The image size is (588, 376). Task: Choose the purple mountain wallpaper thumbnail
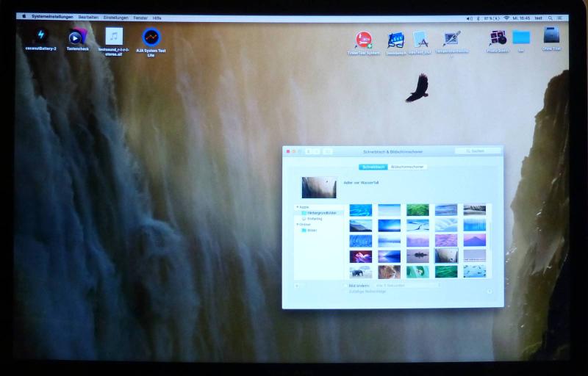click(x=475, y=240)
